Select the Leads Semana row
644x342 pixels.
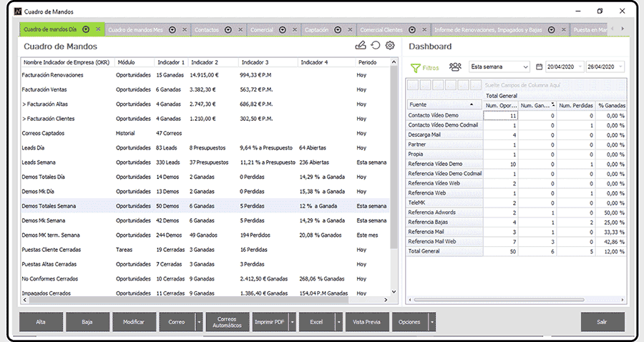[x=205, y=162]
